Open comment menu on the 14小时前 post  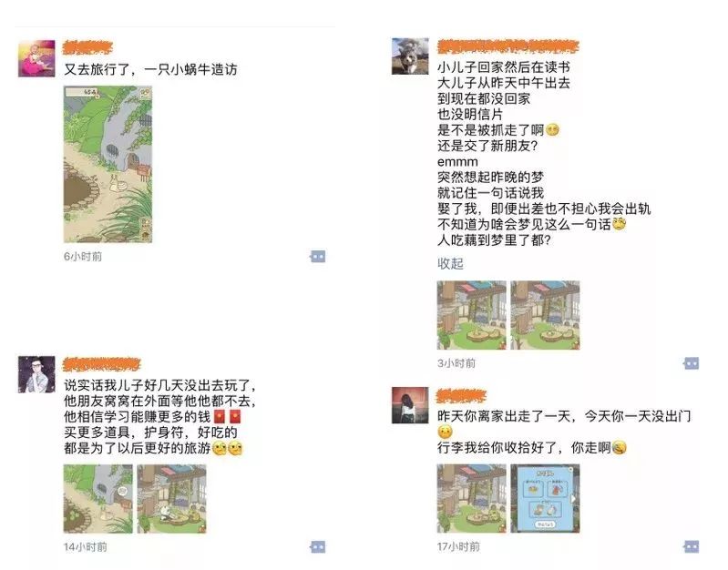[x=318, y=547]
